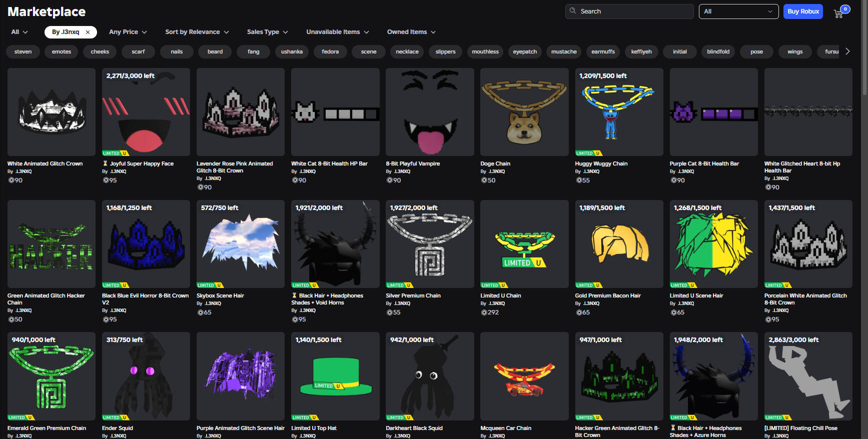Open the search scope All combo box
The width and height of the screenshot is (868, 439).
[x=738, y=11]
